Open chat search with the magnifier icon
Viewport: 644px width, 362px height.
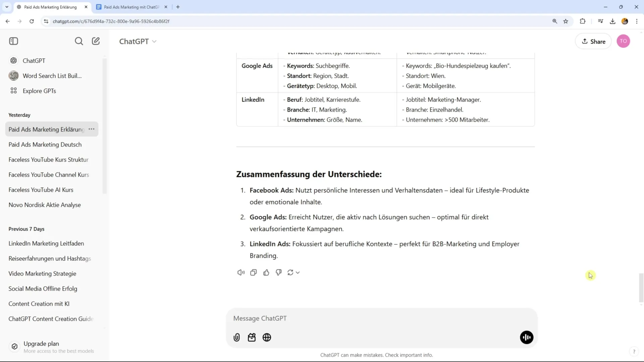[x=79, y=41]
